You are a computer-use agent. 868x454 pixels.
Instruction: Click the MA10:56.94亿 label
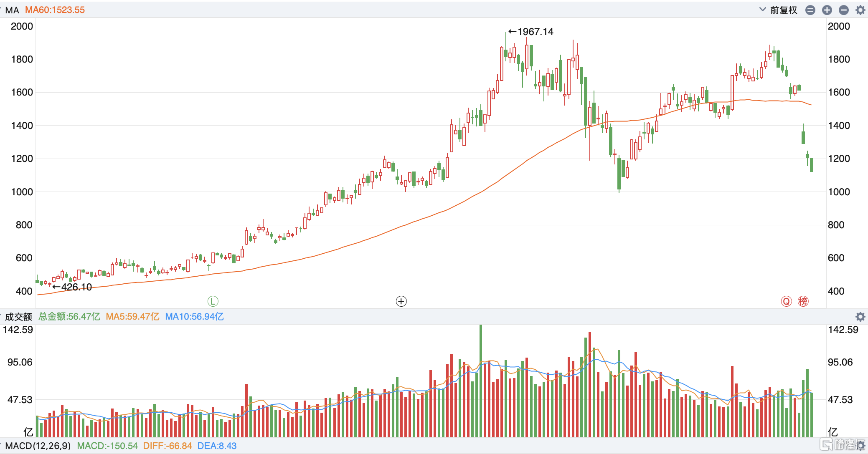click(x=194, y=317)
